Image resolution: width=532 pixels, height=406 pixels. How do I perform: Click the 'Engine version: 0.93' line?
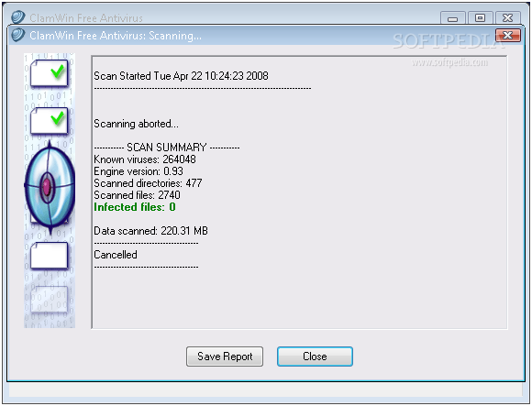coord(139,171)
